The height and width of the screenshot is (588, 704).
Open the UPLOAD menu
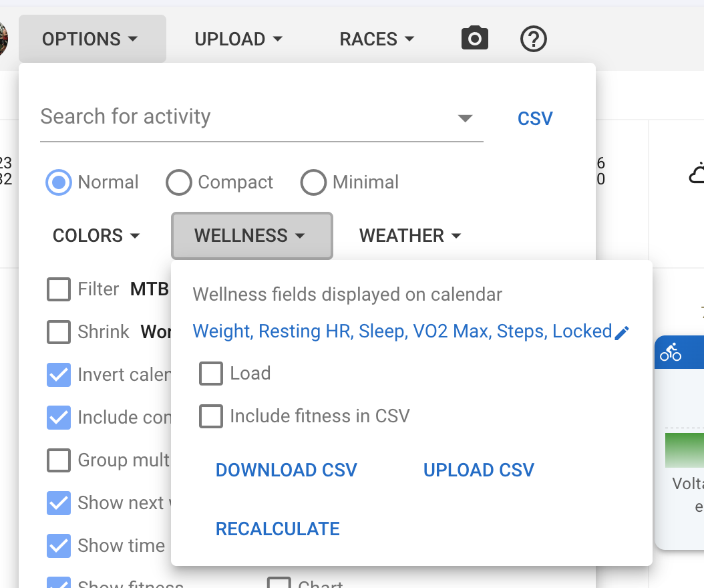[x=238, y=39]
